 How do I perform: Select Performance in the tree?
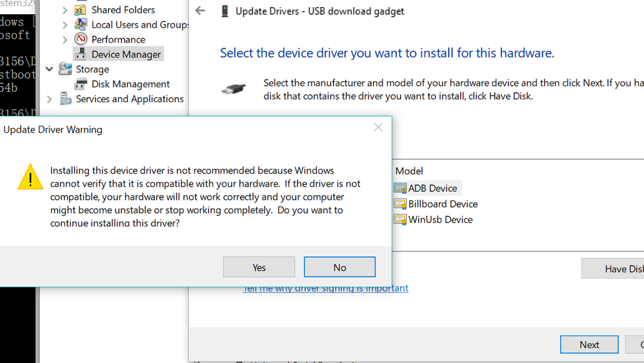click(x=118, y=39)
